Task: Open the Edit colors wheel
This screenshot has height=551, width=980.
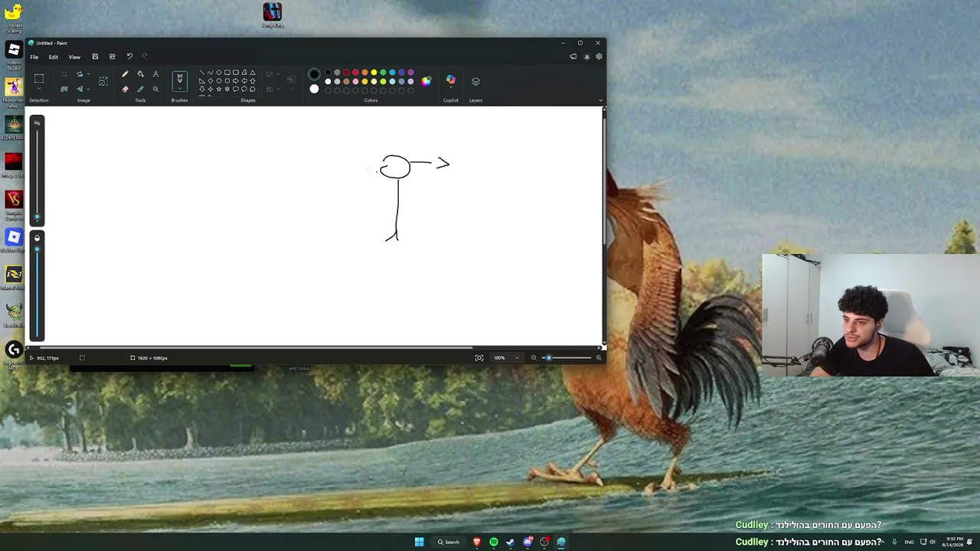Action: [426, 80]
